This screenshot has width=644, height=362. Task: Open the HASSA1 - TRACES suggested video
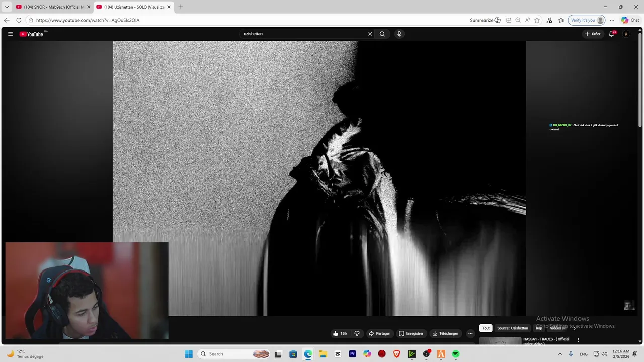(546, 341)
